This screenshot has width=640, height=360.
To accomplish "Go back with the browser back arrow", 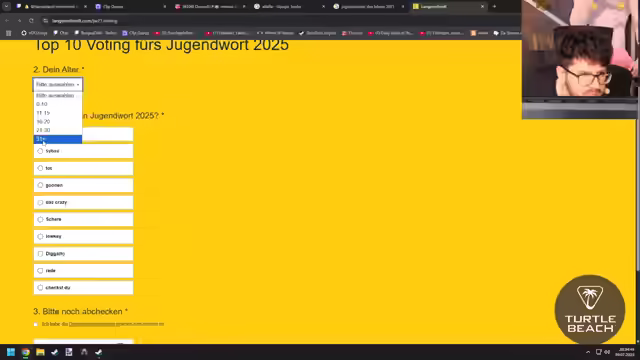I will point(7,20).
